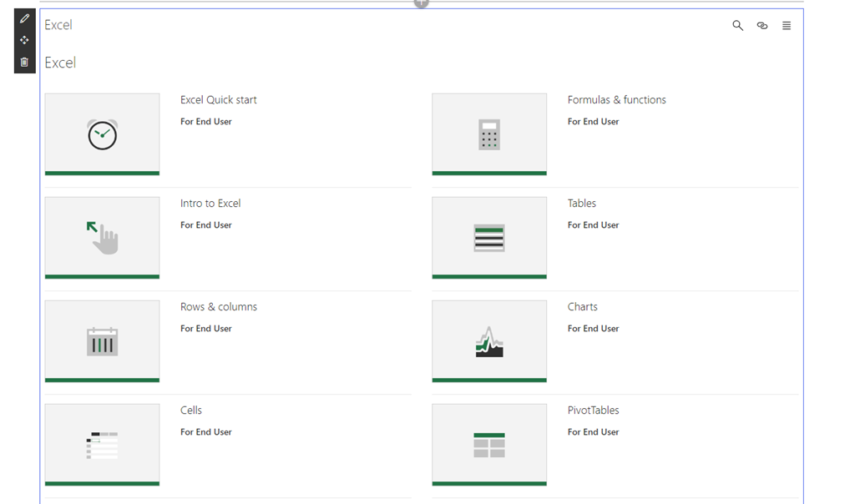Image resolution: width=855 pixels, height=504 pixels.
Task: Select the Intro to Excel thumbnail
Action: click(102, 238)
